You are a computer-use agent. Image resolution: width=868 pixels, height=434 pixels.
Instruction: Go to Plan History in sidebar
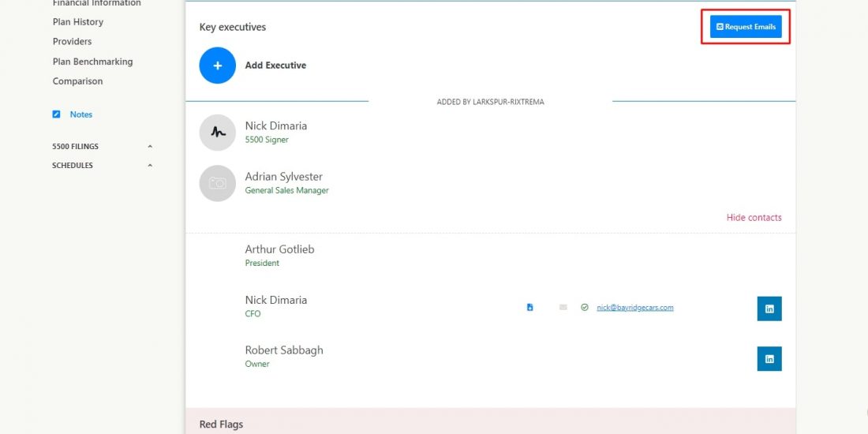pyautogui.click(x=78, y=22)
